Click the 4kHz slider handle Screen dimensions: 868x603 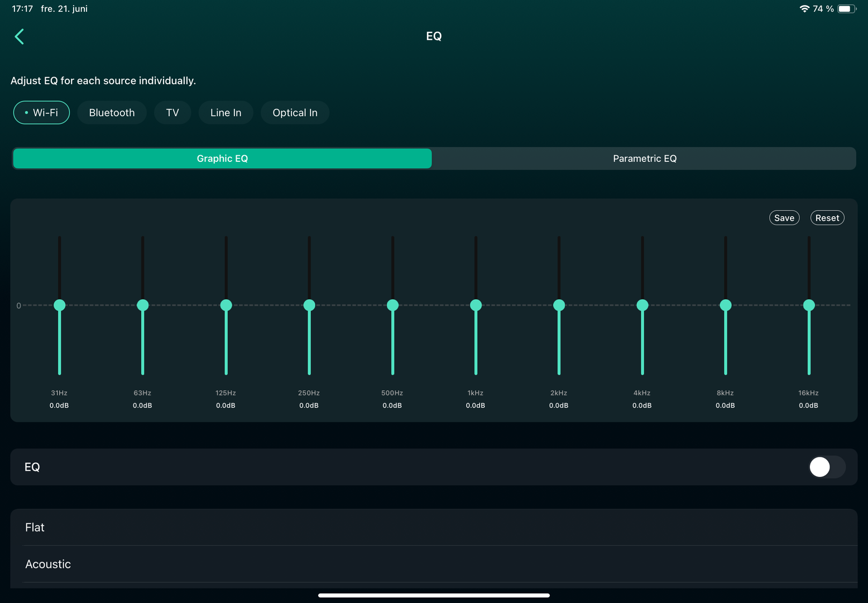pyautogui.click(x=642, y=305)
